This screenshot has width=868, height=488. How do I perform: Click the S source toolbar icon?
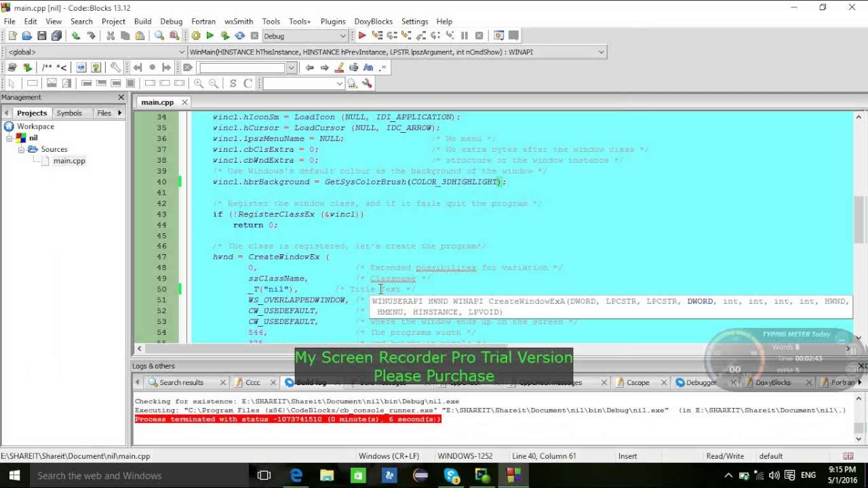click(233, 83)
